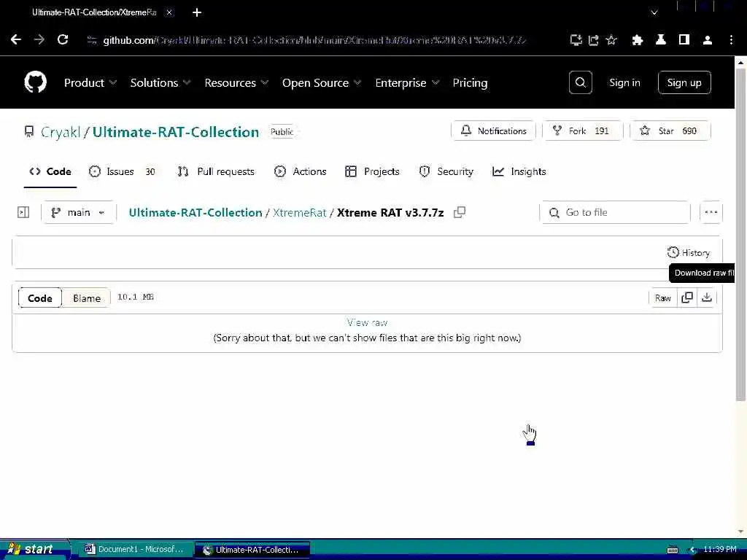Open the Chrome three-dot menu

coord(731,40)
